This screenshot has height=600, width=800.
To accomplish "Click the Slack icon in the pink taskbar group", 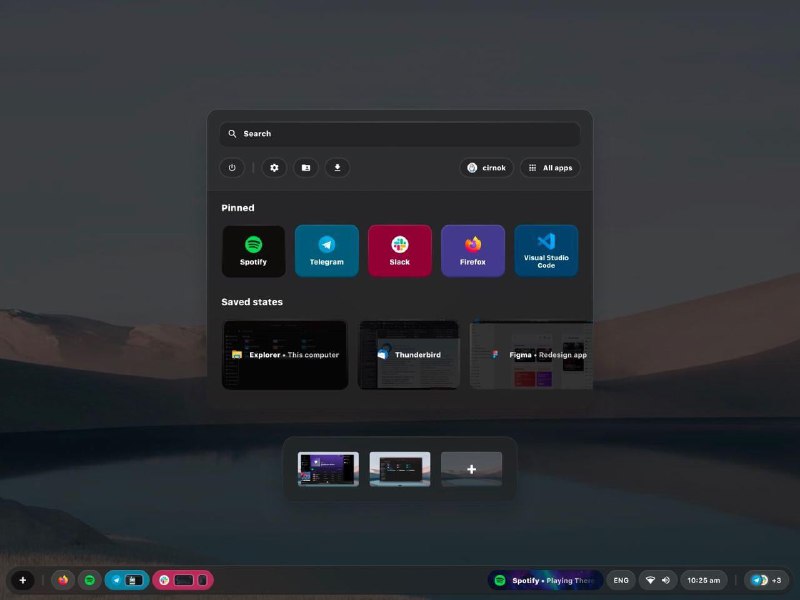I will coord(164,580).
